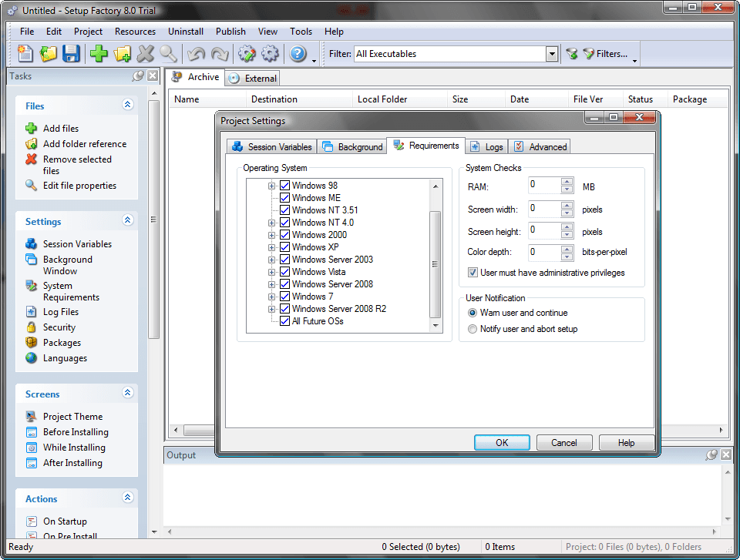This screenshot has width=740, height=560.
Task: Open the All Executables filter dropdown
Action: pos(552,54)
